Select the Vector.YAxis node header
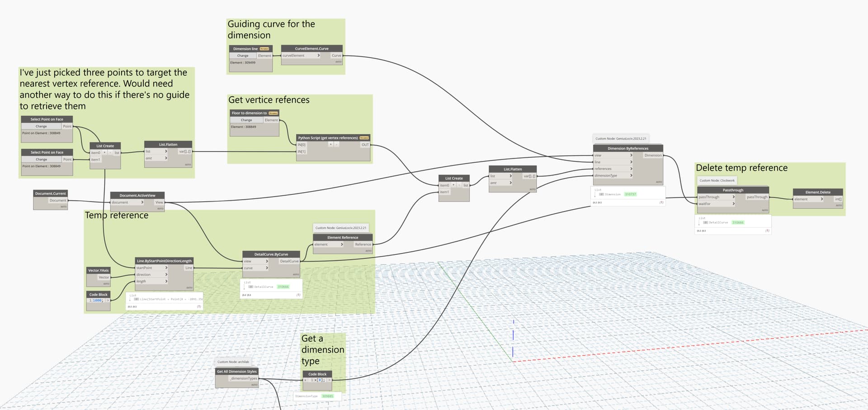The image size is (868, 410). tap(98, 270)
